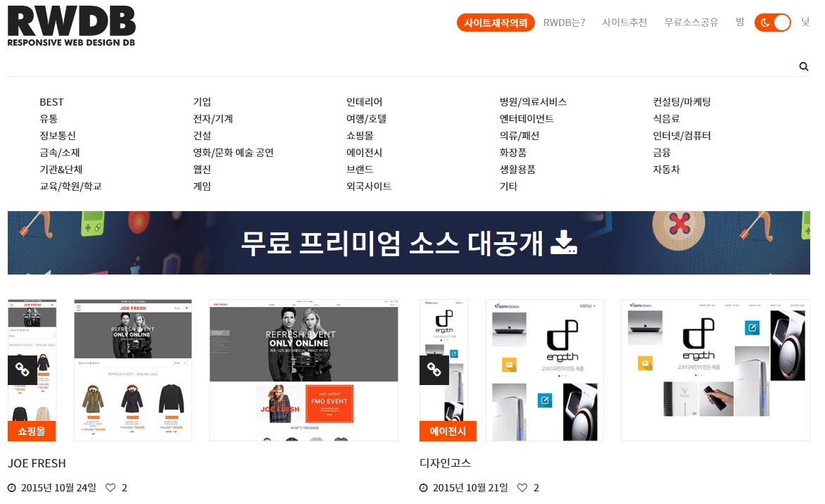Viewport: 825px width, 504px height.
Task: Click the 밤 label beside the switch
Action: click(740, 22)
